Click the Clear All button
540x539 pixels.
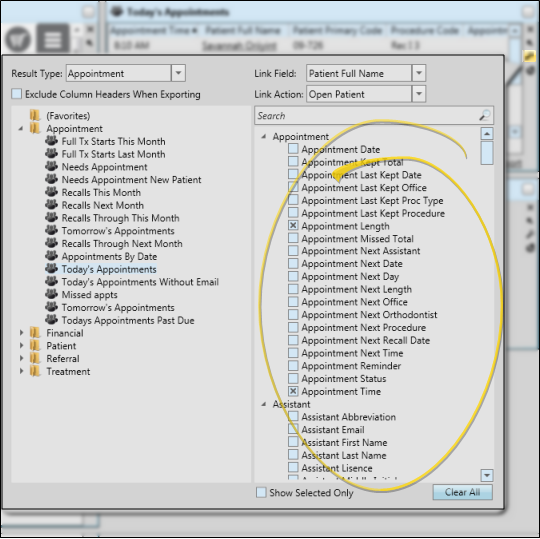point(462,492)
